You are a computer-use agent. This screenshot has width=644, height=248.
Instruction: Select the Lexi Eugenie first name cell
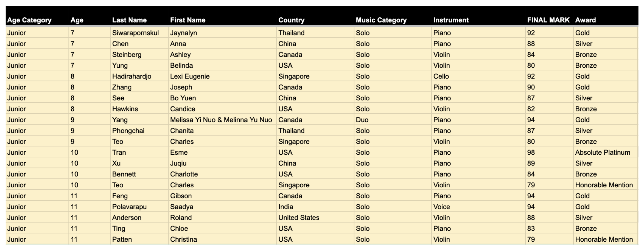tap(222, 76)
